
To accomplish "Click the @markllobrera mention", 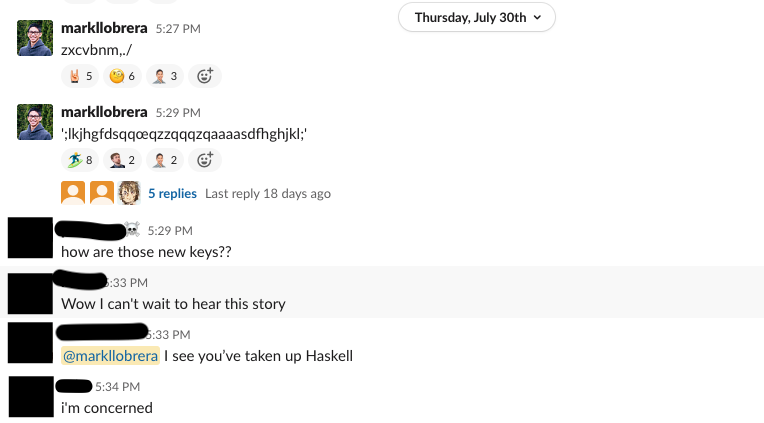I will point(110,356).
